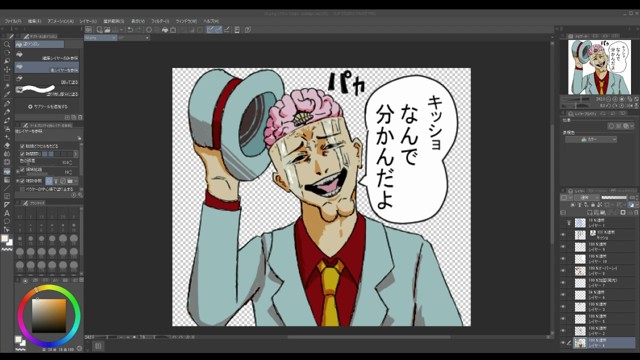Select the Balloon tool
The width and height of the screenshot is (640, 360).
pyautogui.click(x=7, y=222)
